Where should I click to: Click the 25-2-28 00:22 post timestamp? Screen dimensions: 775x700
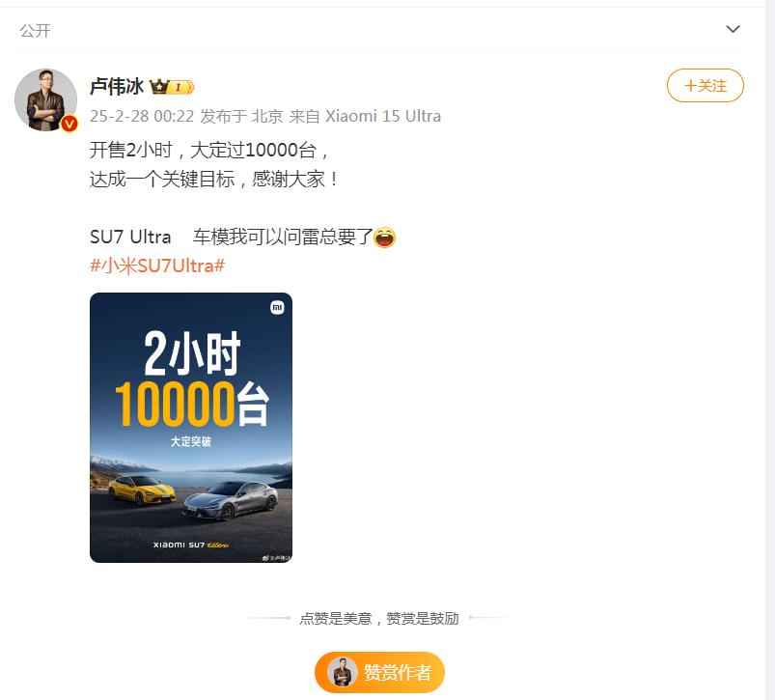[x=142, y=116]
